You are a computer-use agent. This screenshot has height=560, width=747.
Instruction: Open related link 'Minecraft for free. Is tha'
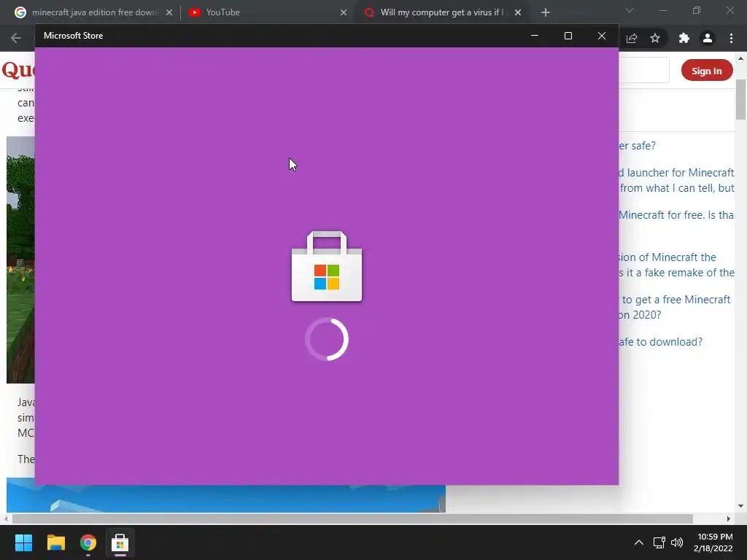pyautogui.click(x=676, y=215)
